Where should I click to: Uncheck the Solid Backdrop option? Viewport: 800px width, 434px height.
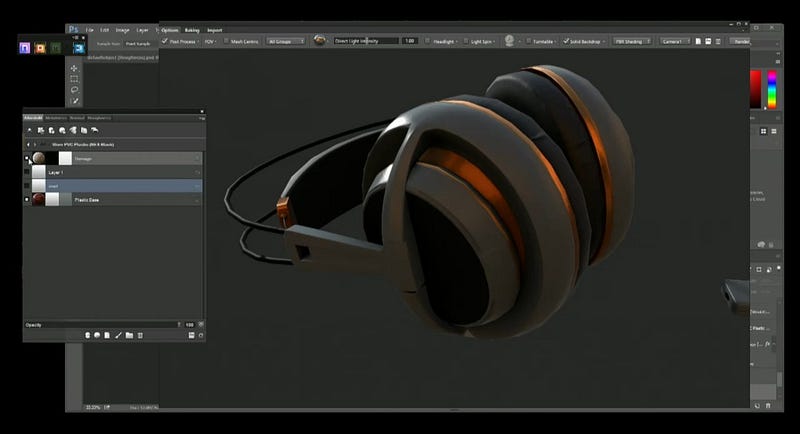566,41
